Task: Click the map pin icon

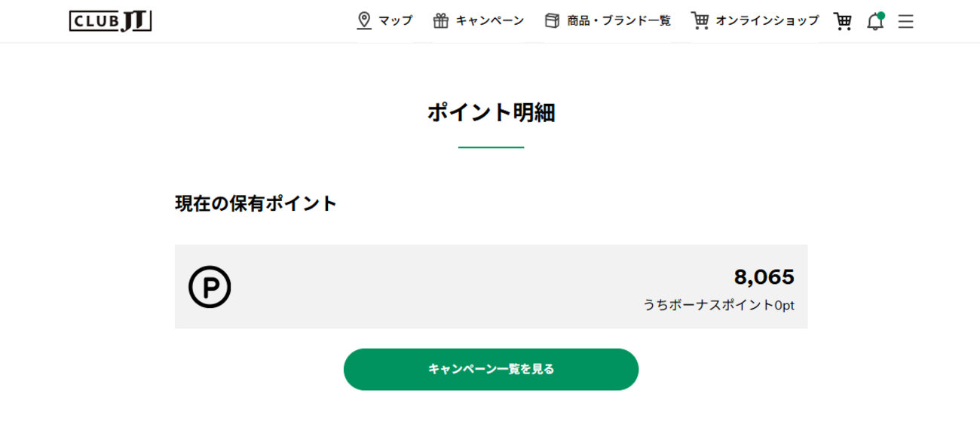Action: point(365,21)
